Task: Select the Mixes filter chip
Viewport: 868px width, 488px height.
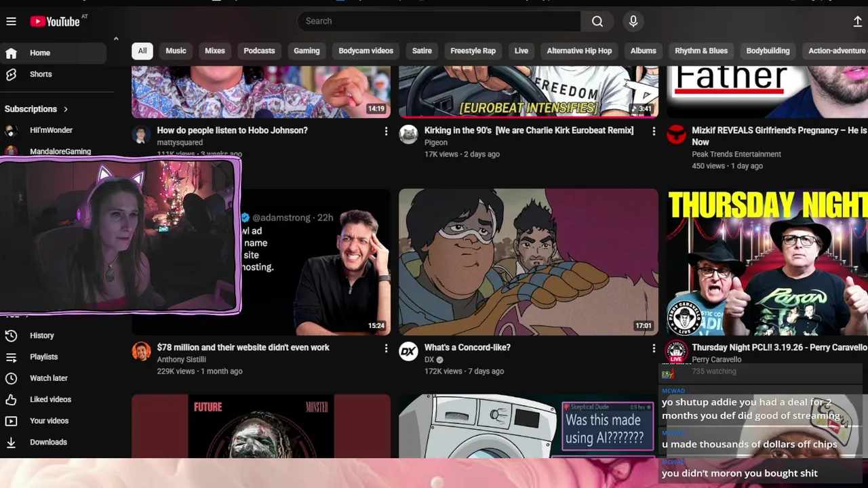Action: [x=215, y=51]
